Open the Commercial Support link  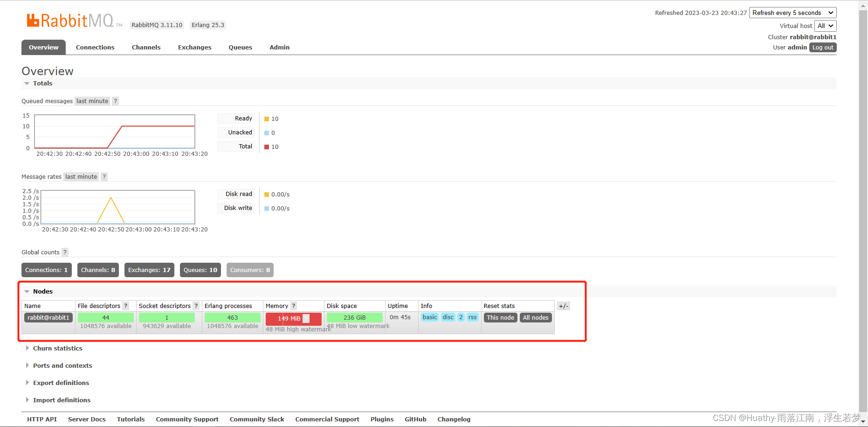327,420
